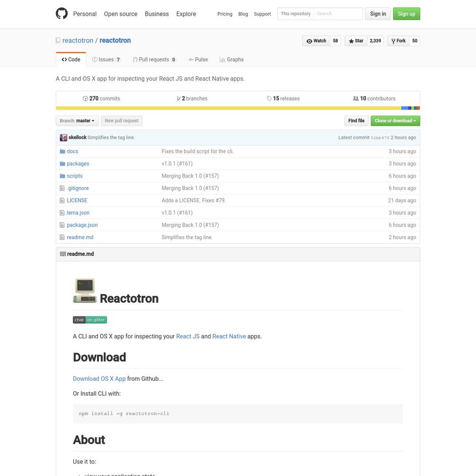476x476 pixels.
Task: Click the language breakdown color bar
Action: click(x=238, y=108)
